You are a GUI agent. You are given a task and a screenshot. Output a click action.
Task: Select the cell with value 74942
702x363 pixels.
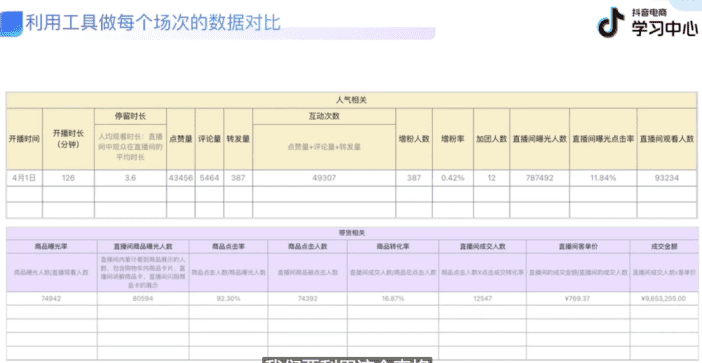click(x=52, y=299)
